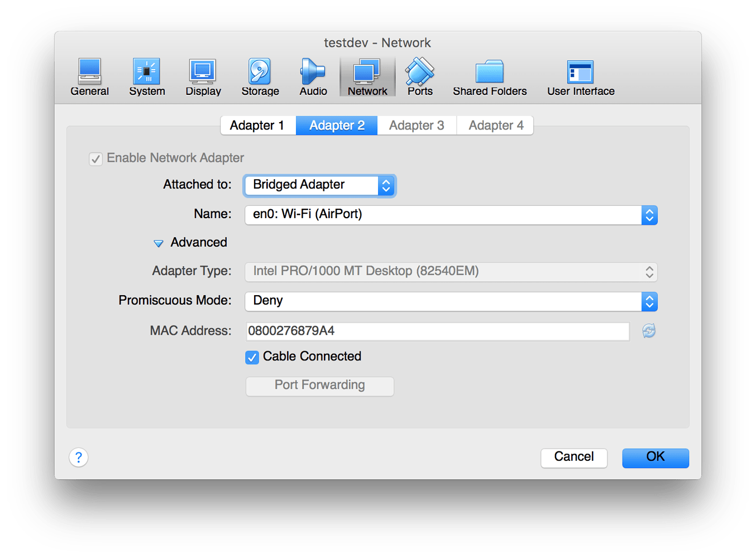Open the Attached to dropdown
This screenshot has width=756, height=558.
(x=319, y=185)
